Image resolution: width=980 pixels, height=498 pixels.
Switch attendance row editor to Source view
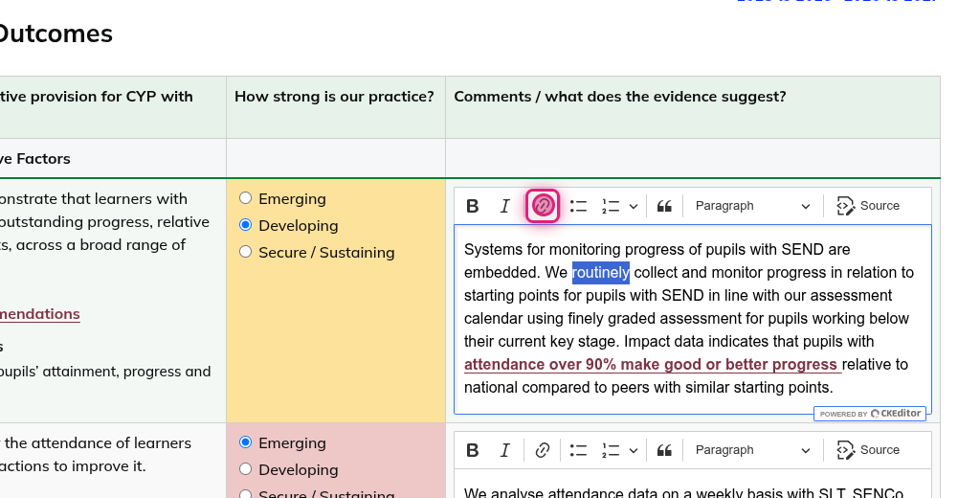click(x=869, y=450)
